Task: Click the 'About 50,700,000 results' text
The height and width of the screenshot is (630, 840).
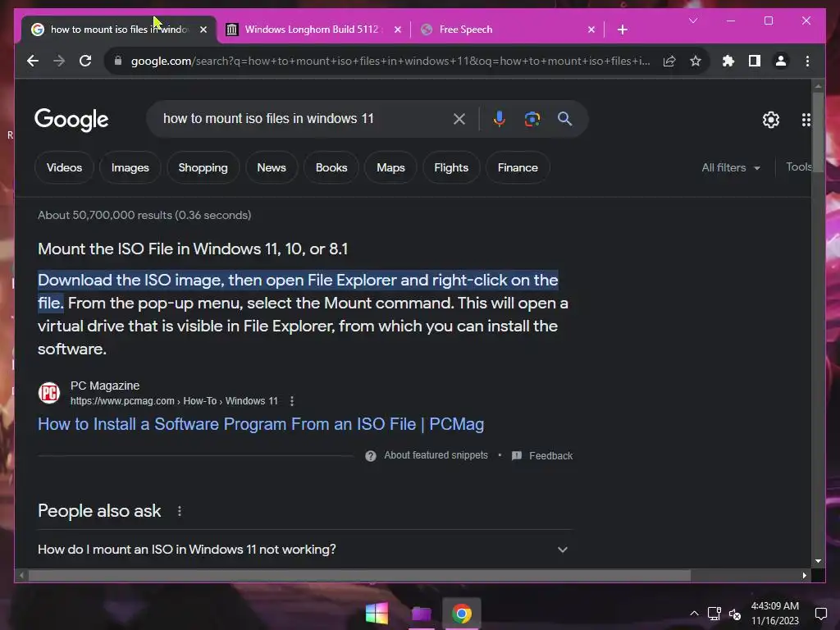Action: pyautogui.click(x=144, y=216)
